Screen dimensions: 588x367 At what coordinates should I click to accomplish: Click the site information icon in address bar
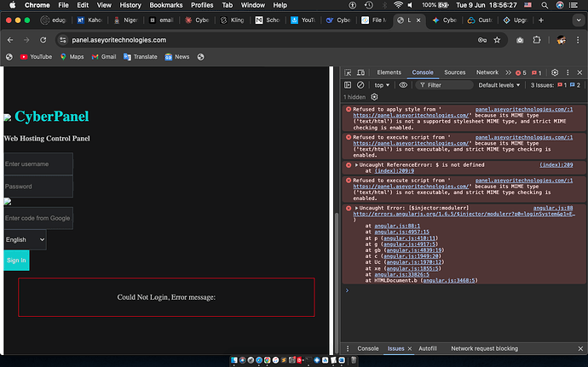coord(62,40)
